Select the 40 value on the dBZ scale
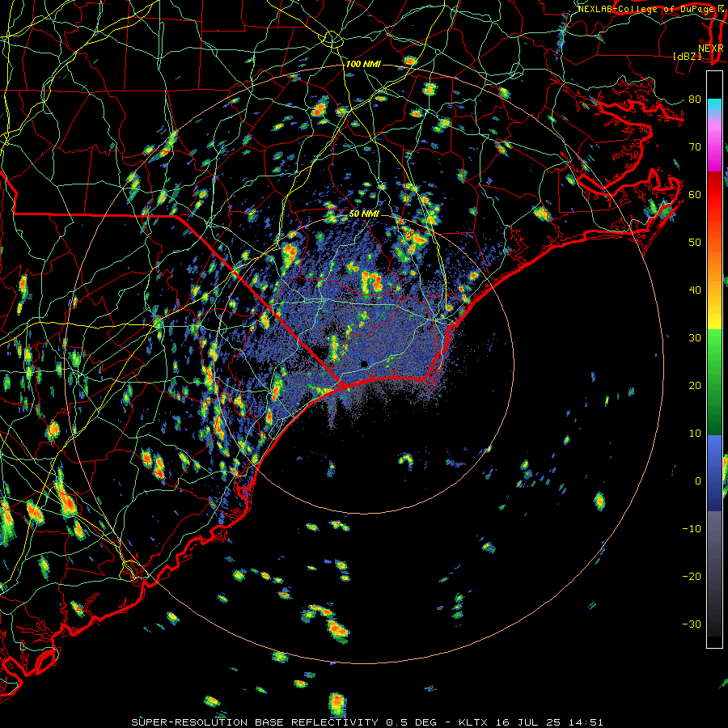 (695, 290)
